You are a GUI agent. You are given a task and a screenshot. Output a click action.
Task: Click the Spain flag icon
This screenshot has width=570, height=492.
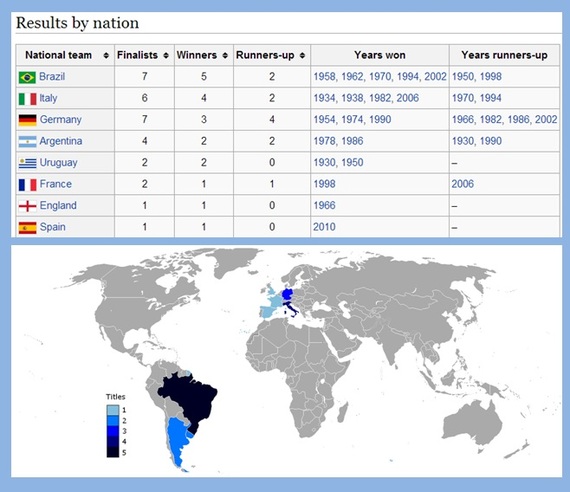pos(27,227)
